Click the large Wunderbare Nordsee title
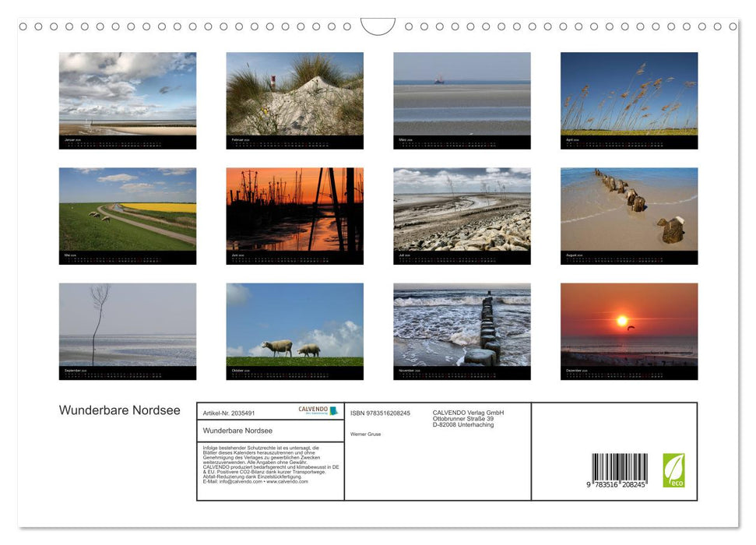Image resolution: width=756 pixels, height=545 pixels. 119,410
